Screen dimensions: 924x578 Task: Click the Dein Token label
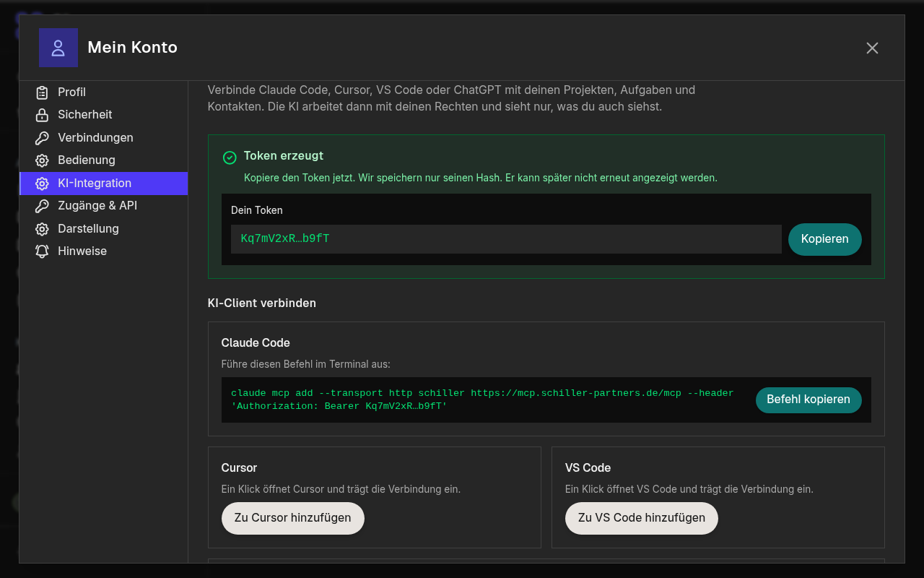click(257, 210)
